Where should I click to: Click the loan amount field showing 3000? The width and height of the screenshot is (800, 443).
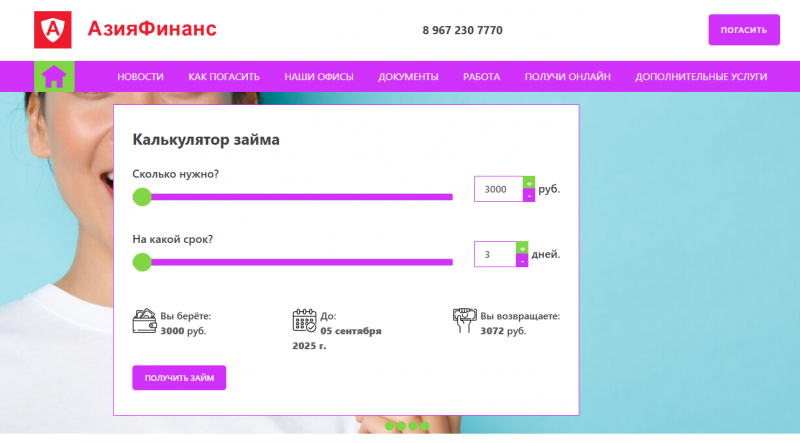pyautogui.click(x=498, y=189)
